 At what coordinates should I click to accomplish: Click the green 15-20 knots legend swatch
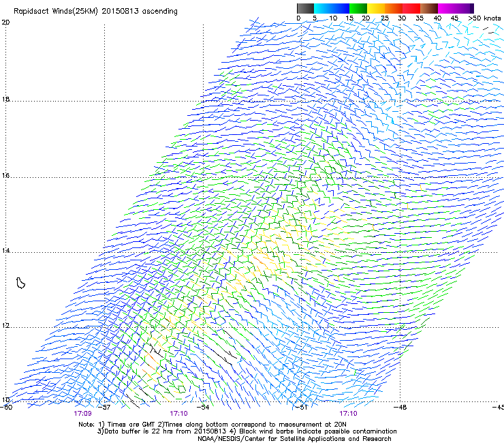tap(358, 8)
